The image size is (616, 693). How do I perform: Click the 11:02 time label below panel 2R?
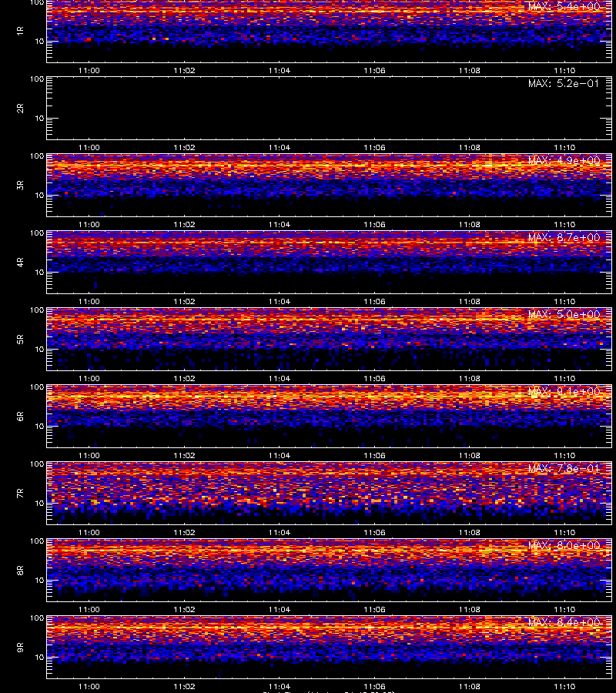(x=184, y=147)
